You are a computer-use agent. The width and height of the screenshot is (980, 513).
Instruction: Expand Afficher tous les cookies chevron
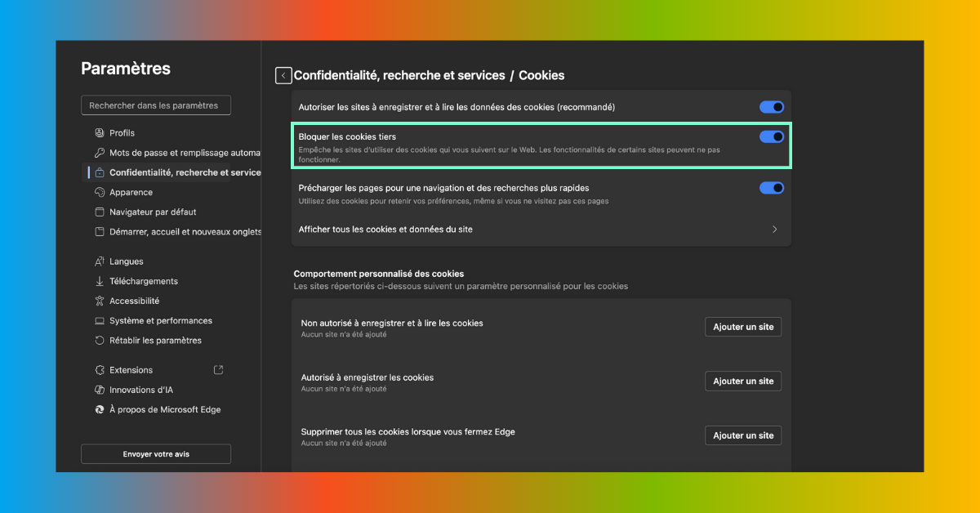(774, 230)
